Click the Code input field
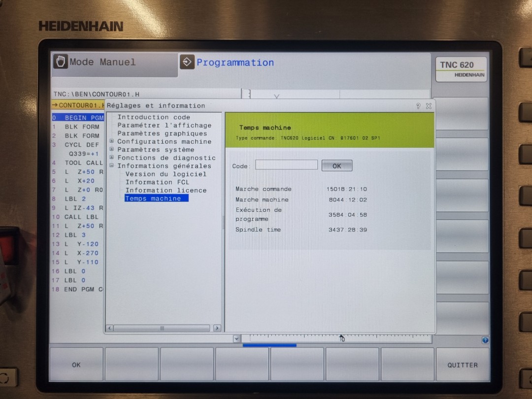 286,165
